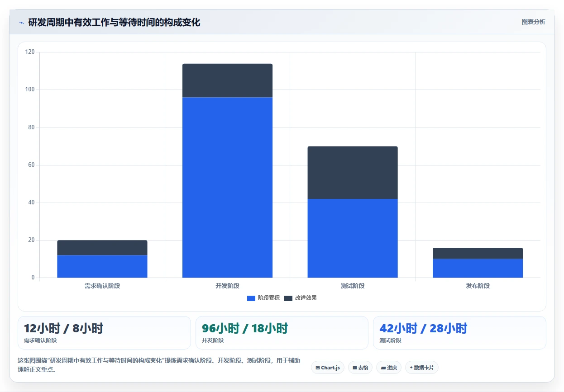Click the 开发阶段 x-axis label
The image size is (564, 392).
coord(227,286)
